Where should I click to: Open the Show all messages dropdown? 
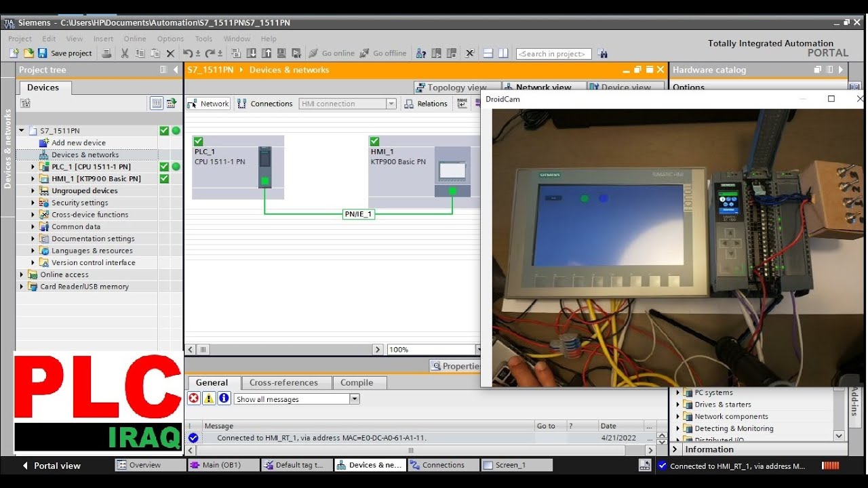[354, 399]
